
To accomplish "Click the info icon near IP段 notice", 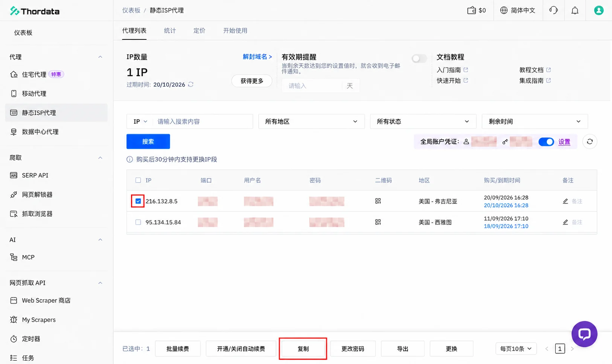I will [x=129, y=159].
